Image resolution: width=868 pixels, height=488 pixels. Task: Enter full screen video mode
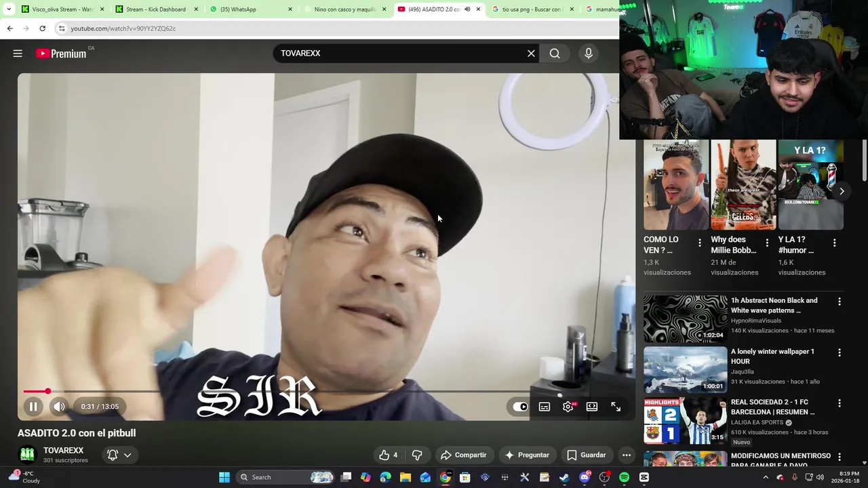616,407
